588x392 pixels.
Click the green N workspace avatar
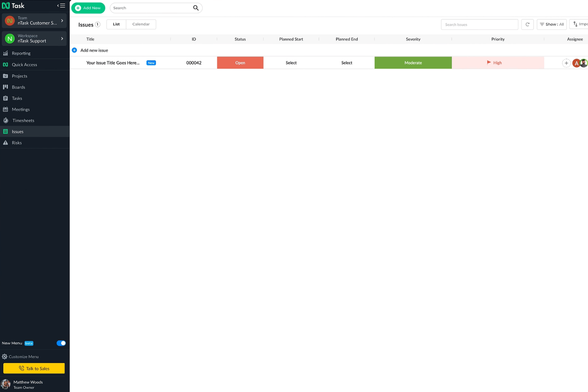[10, 39]
